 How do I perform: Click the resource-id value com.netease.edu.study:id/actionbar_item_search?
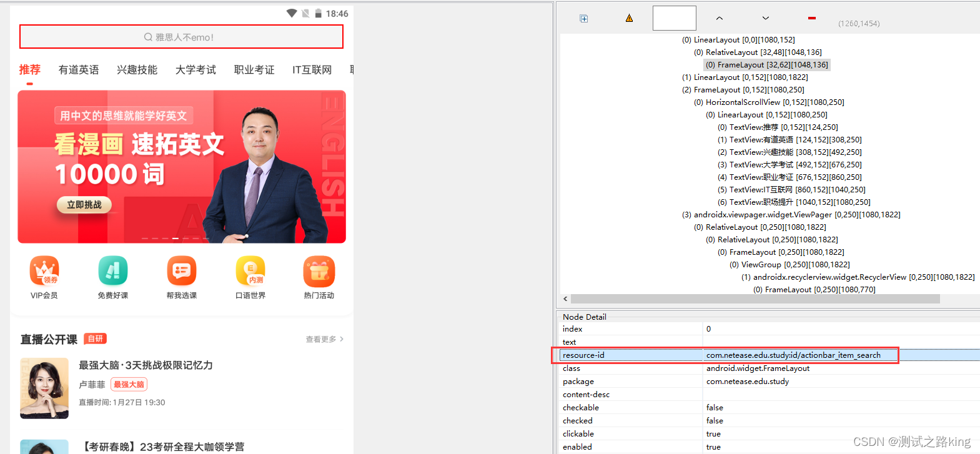coord(793,355)
